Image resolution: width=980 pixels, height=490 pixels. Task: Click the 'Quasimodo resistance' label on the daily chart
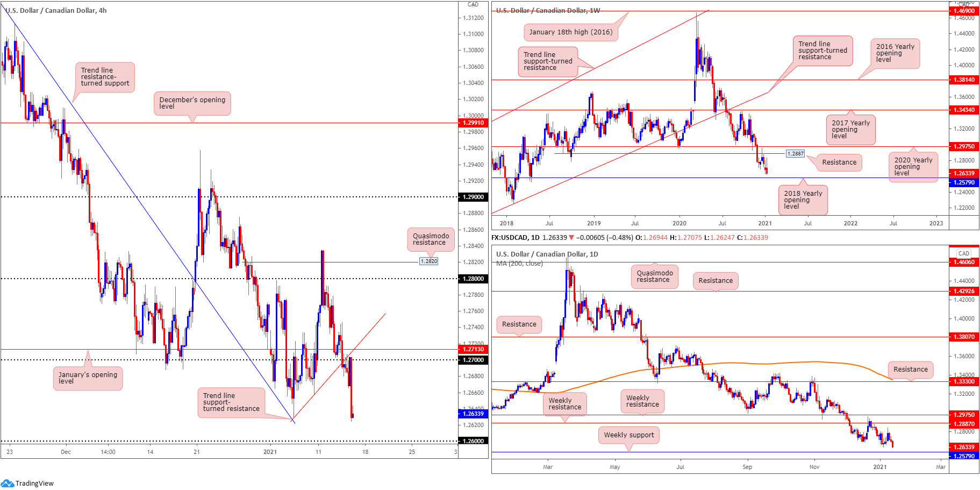(655, 276)
